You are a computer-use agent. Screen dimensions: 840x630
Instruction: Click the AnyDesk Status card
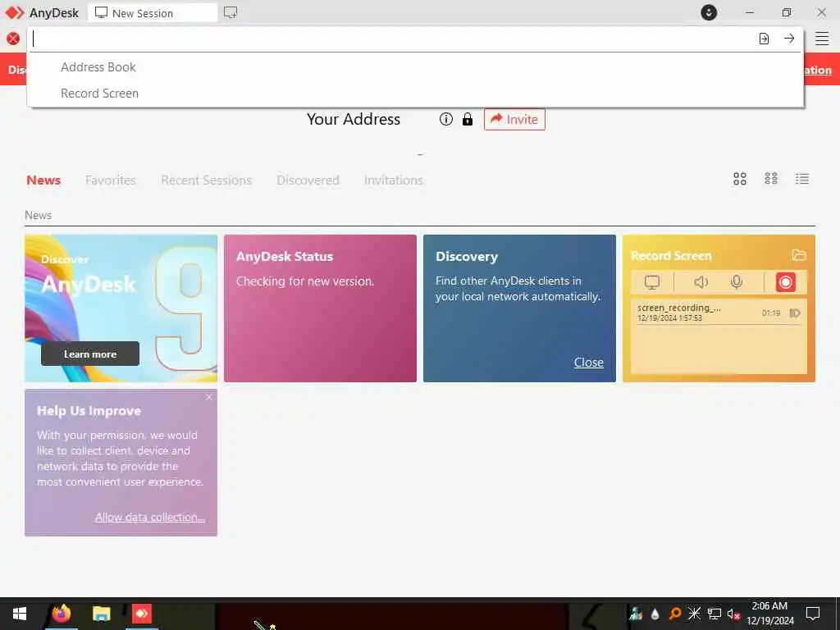[x=320, y=308]
